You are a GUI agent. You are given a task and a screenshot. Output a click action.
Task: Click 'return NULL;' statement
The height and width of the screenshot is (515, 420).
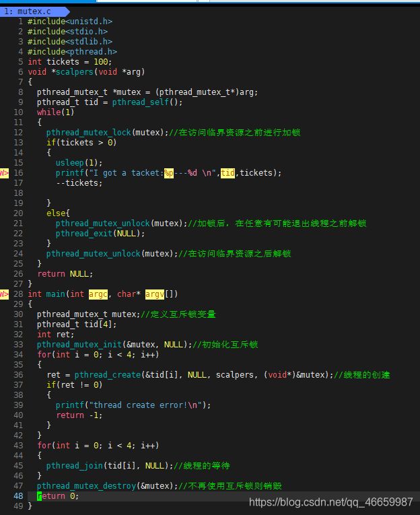[65, 274]
